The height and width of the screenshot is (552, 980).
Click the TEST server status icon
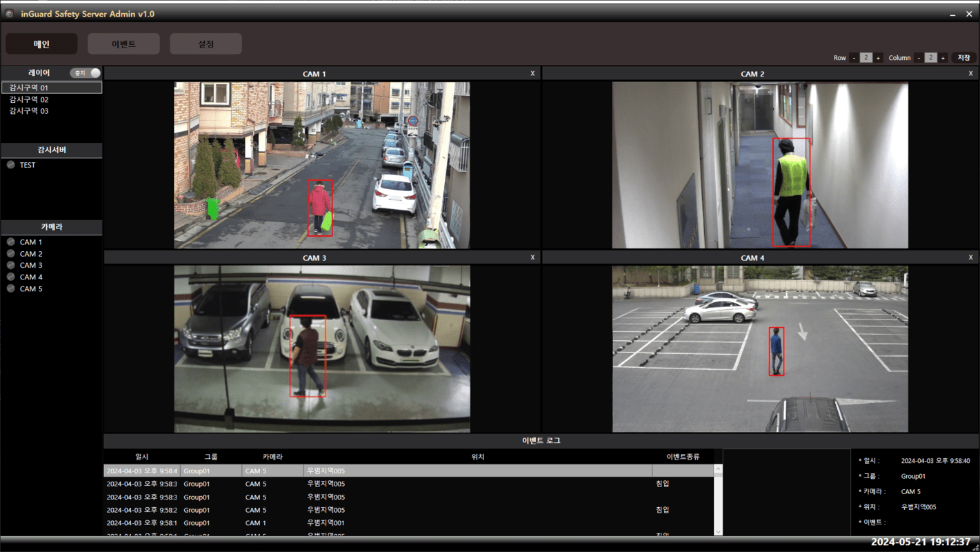click(x=10, y=165)
